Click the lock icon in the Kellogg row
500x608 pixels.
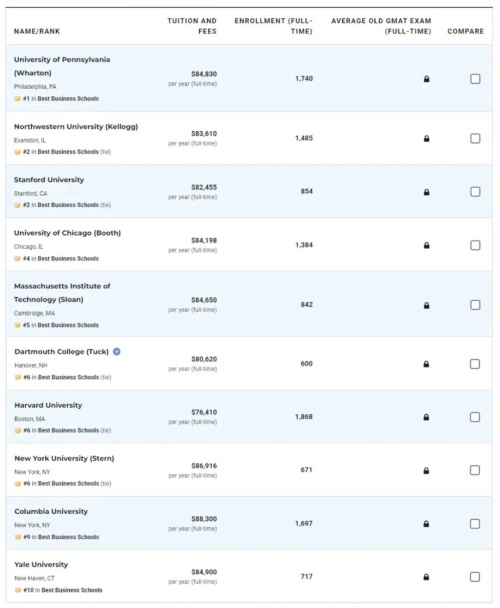426,138
